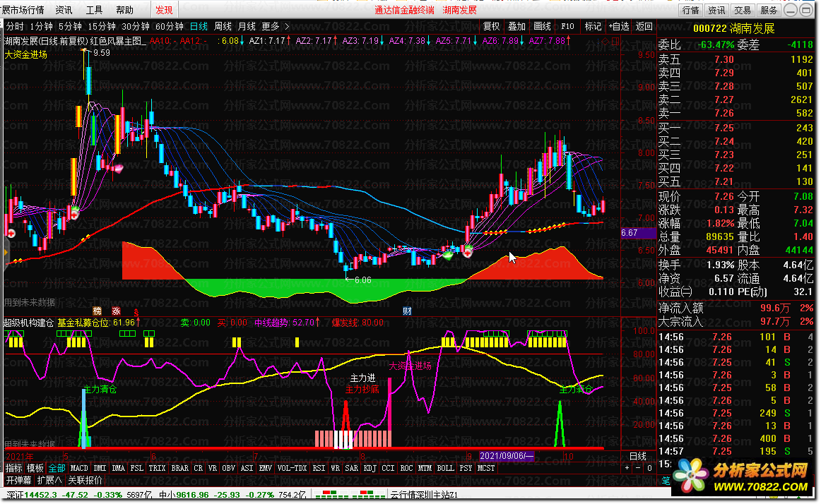
Task: Apply the OBV indicator
Action: [228, 468]
